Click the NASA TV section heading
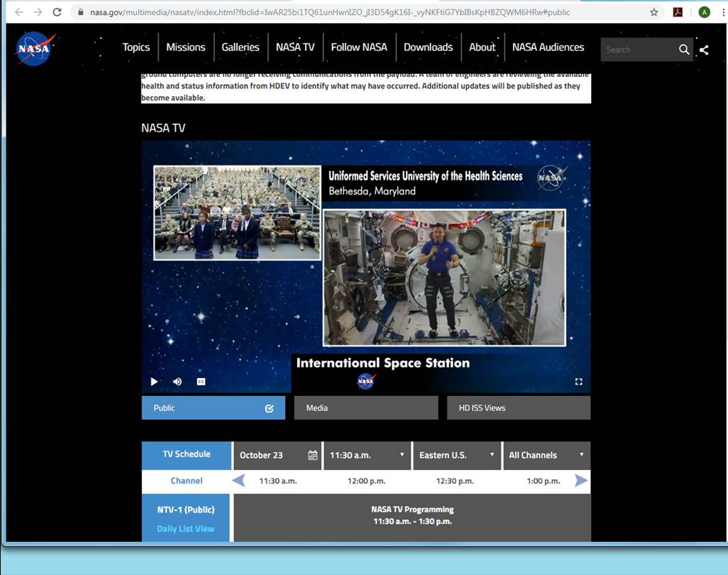 [163, 128]
